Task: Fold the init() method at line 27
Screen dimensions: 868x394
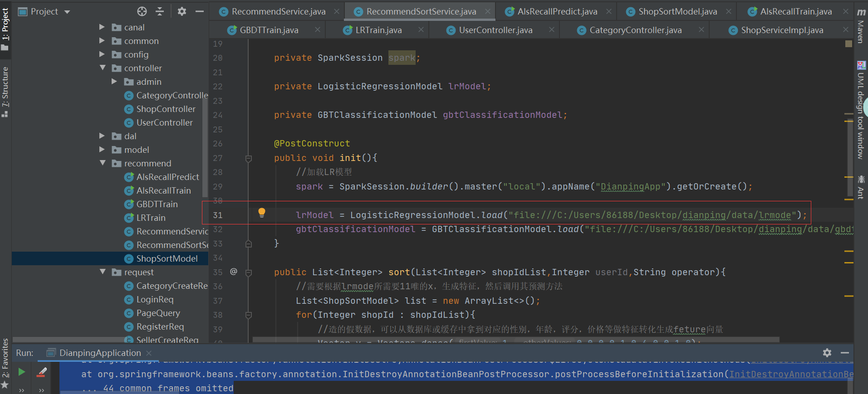Action: click(x=249, y=158)
